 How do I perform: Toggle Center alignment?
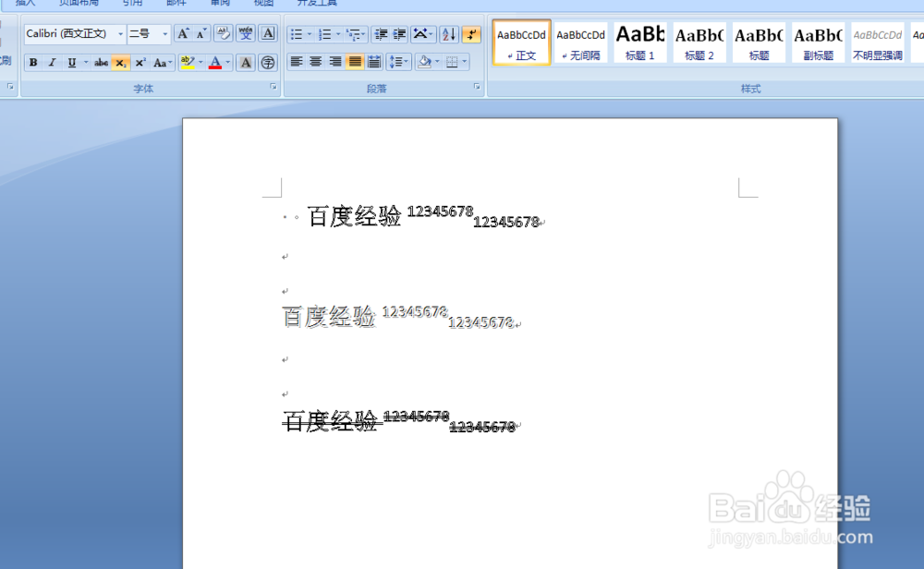pyautogui.click(x=316, y=62)
